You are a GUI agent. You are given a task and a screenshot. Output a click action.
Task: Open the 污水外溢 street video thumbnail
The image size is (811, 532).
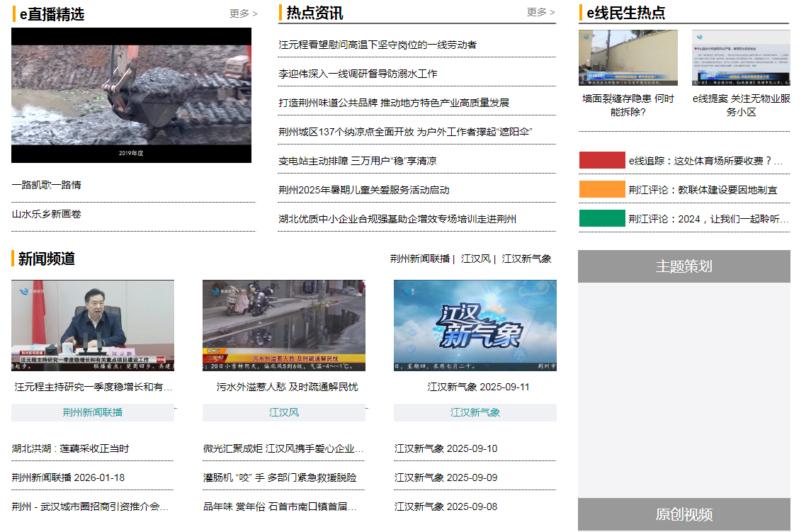(284, 325)
